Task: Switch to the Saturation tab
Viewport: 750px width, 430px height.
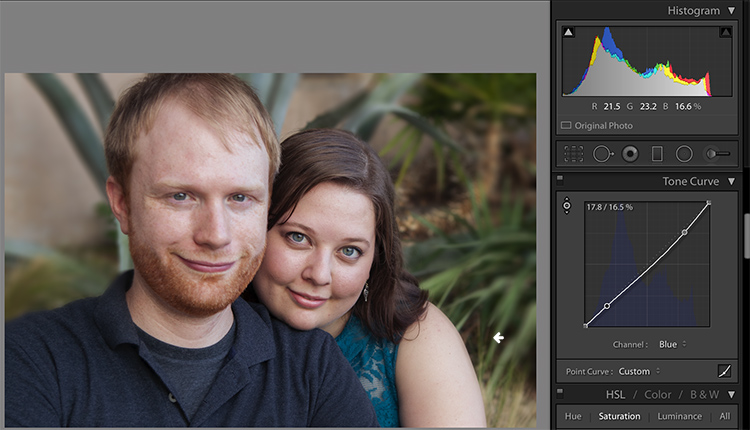Action: (619, 416)
